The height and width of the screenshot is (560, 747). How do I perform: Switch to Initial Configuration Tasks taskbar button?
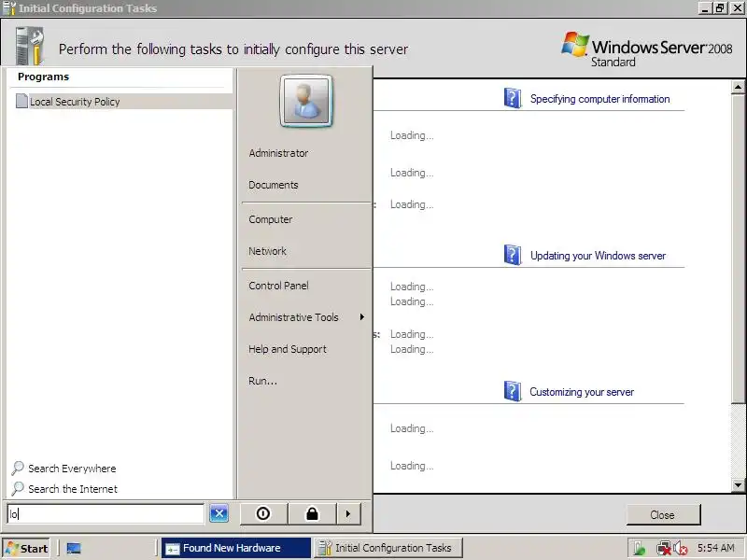click(388, 548)
